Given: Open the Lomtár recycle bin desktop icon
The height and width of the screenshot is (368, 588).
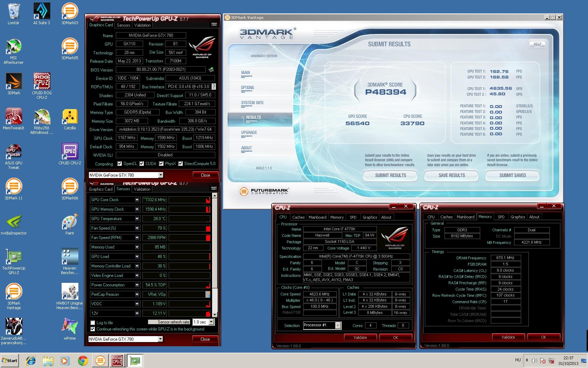Looking at the screenshot, I should point(14,14).
